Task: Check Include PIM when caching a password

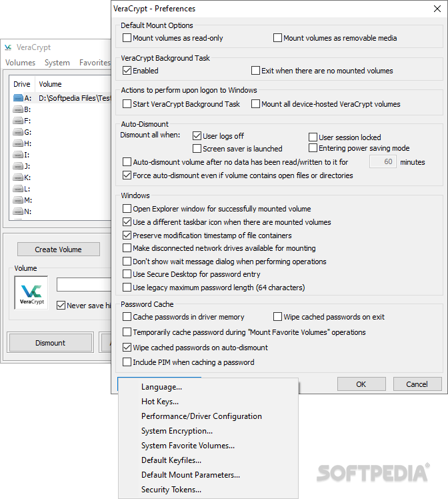Action: click(x=127, y=362)
